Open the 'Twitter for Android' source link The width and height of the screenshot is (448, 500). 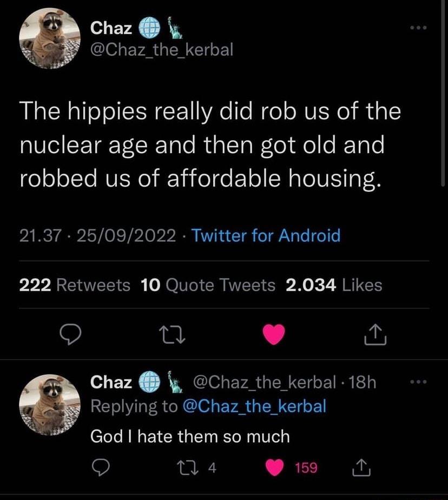pyautogui.click(x=266, y=236)
